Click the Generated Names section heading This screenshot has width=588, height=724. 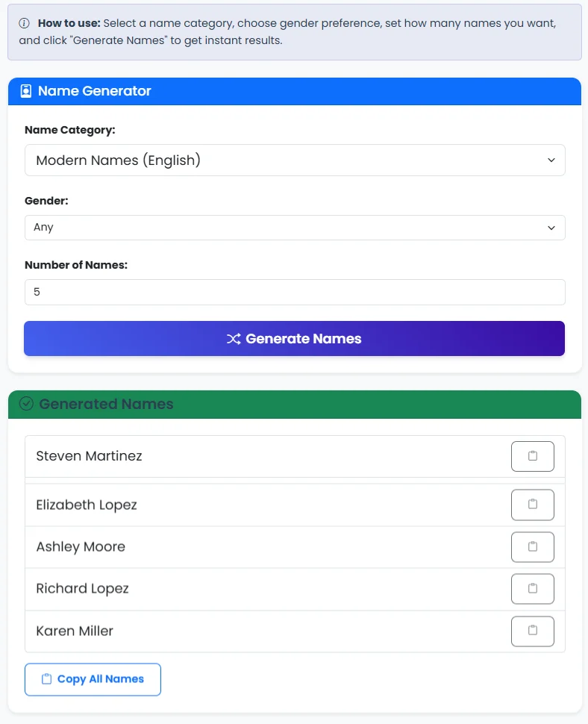coord(106,404)
